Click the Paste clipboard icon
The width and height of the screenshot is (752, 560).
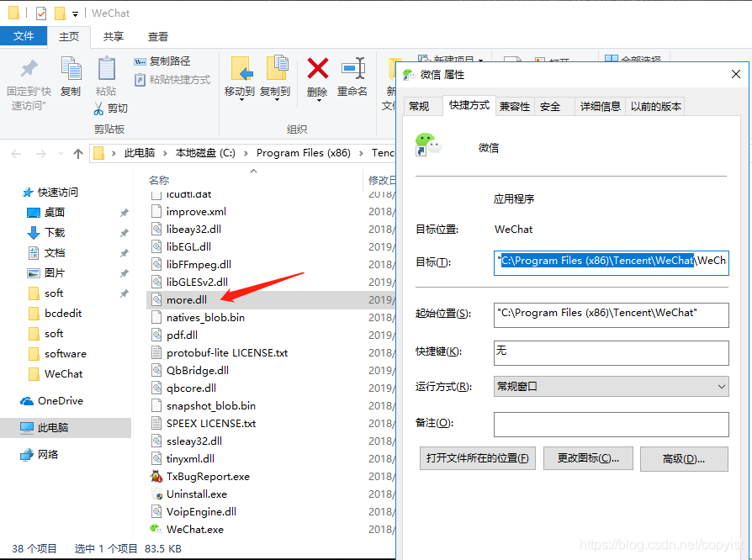107,68
